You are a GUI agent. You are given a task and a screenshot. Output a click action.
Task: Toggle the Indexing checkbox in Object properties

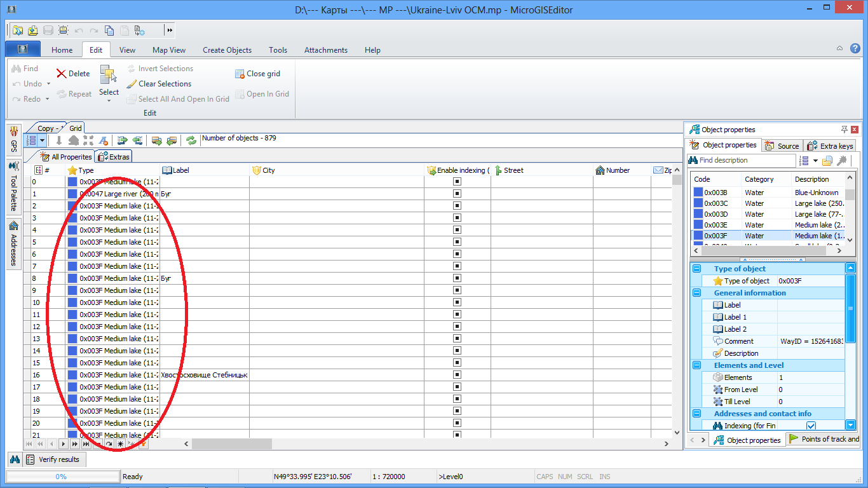coord(811,426)
